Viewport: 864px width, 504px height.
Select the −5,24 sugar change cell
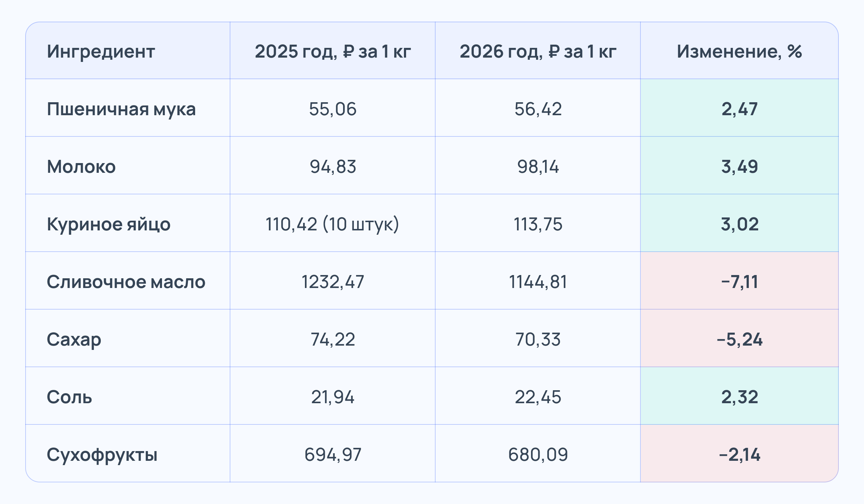739,339
